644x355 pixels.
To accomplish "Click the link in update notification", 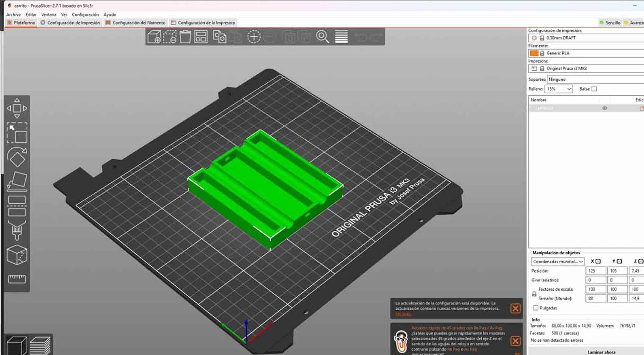I will click(x=403, y=314).
